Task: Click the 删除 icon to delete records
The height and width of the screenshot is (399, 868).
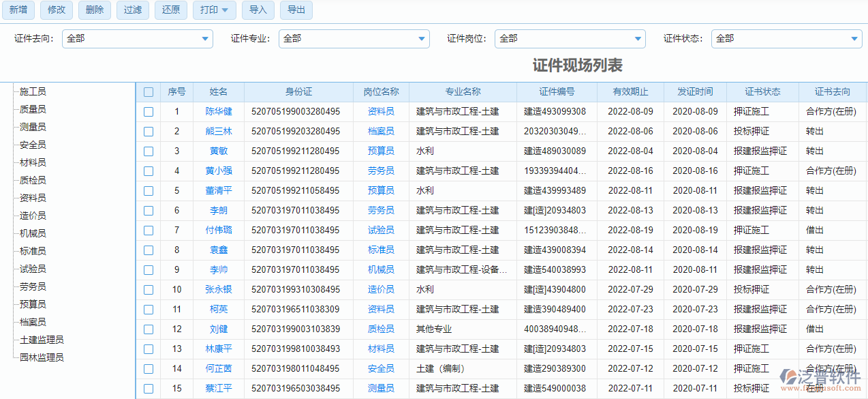Action: tap(94, 10)
